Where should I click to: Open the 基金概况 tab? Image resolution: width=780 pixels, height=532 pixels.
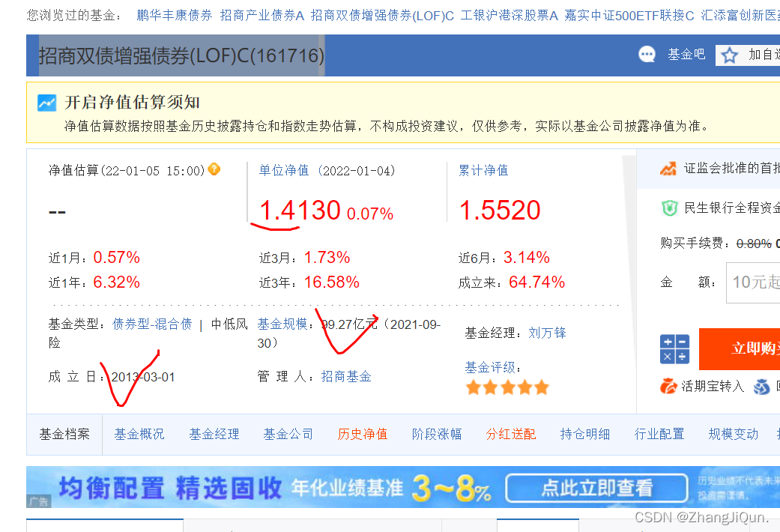pos(139,435)
